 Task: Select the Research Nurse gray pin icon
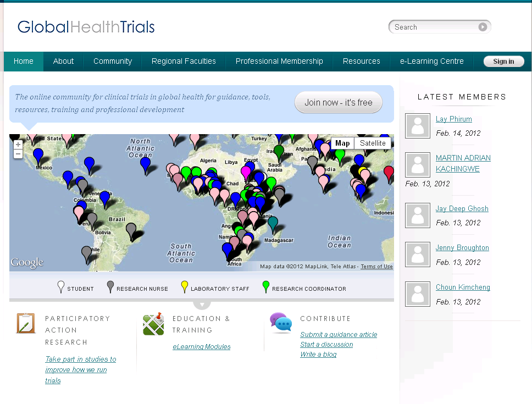click(x=110, y=287)
